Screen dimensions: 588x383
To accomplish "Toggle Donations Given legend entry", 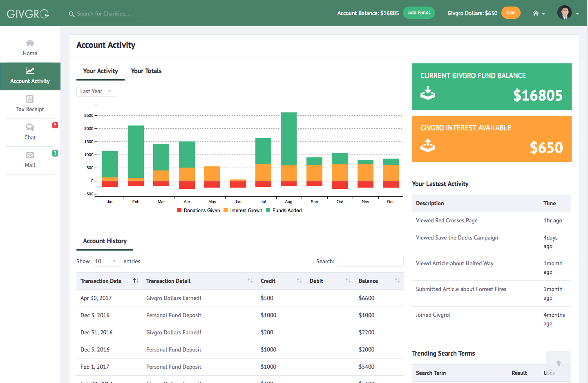I will [x=199, y=211].
